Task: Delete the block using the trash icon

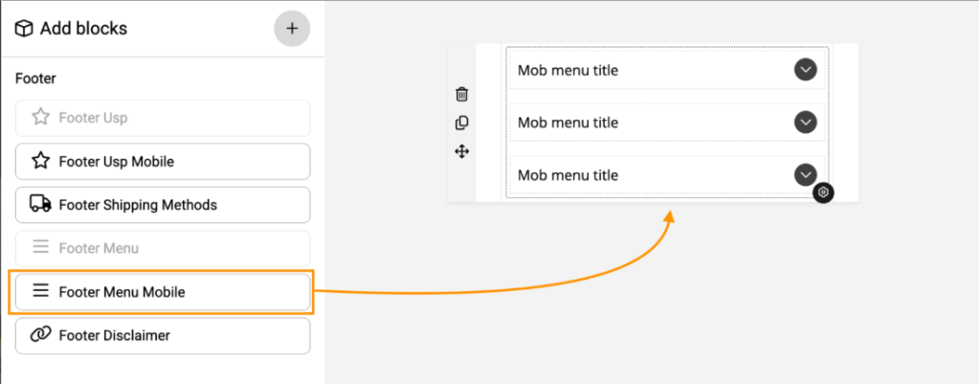Action: click(462, 94)
